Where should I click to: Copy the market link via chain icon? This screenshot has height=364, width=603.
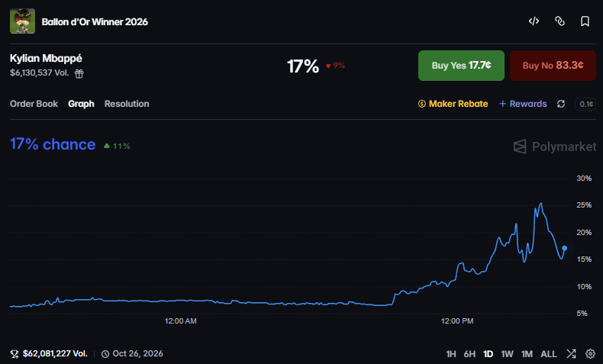point(559,21)
